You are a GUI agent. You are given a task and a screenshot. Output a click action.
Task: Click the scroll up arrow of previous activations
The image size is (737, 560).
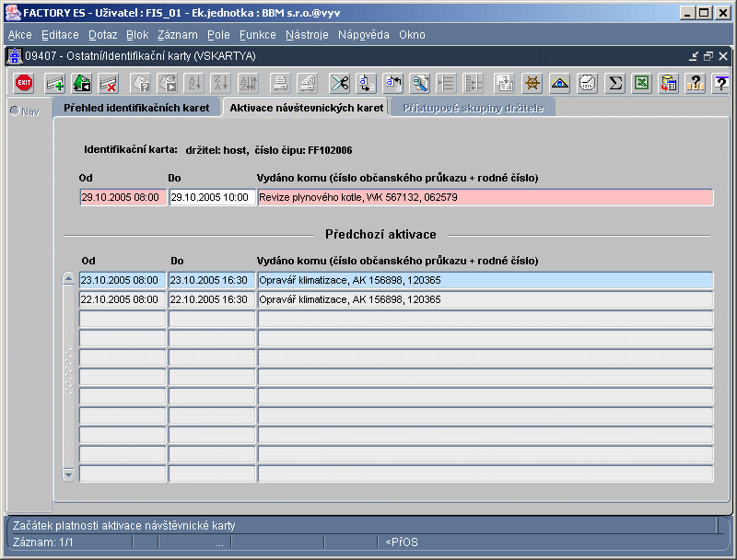coord(68,278)
